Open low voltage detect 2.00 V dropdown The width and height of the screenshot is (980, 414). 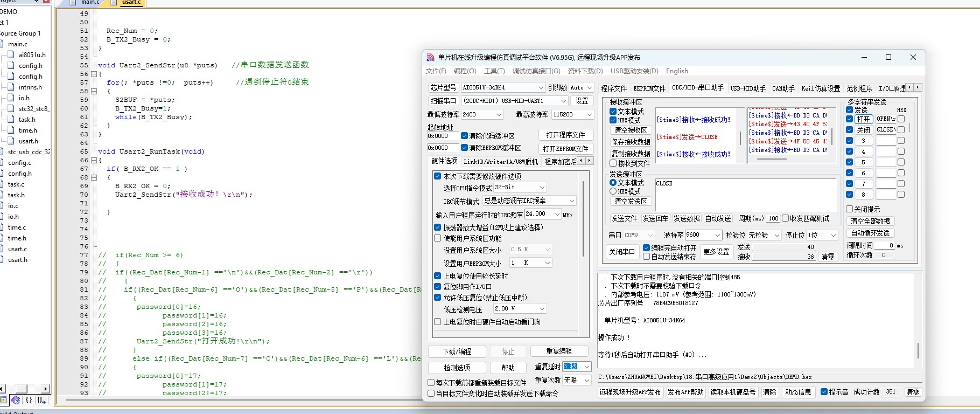pos(520,308)
